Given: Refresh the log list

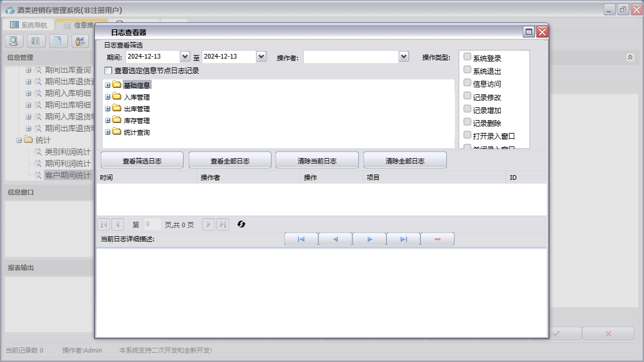Looking at the screenshot, I should (x=241, y=224).
